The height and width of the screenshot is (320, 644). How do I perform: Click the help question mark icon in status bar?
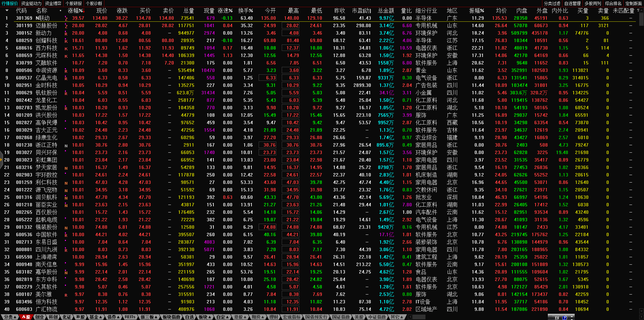coord(564,318)
